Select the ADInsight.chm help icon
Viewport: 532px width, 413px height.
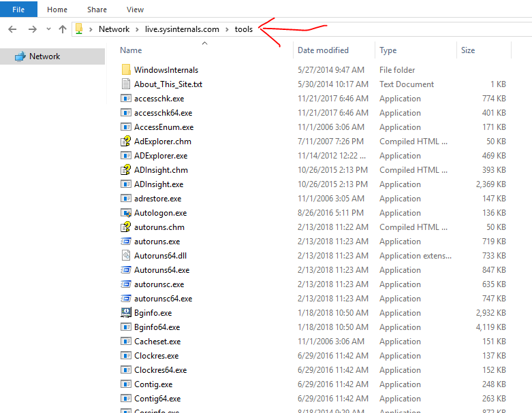tap(126, 169)
